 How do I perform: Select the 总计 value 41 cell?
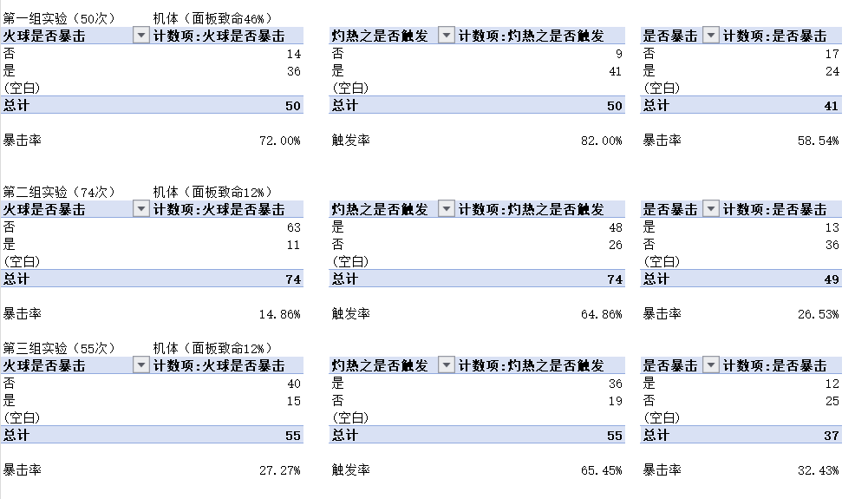[x=831, y=106]
